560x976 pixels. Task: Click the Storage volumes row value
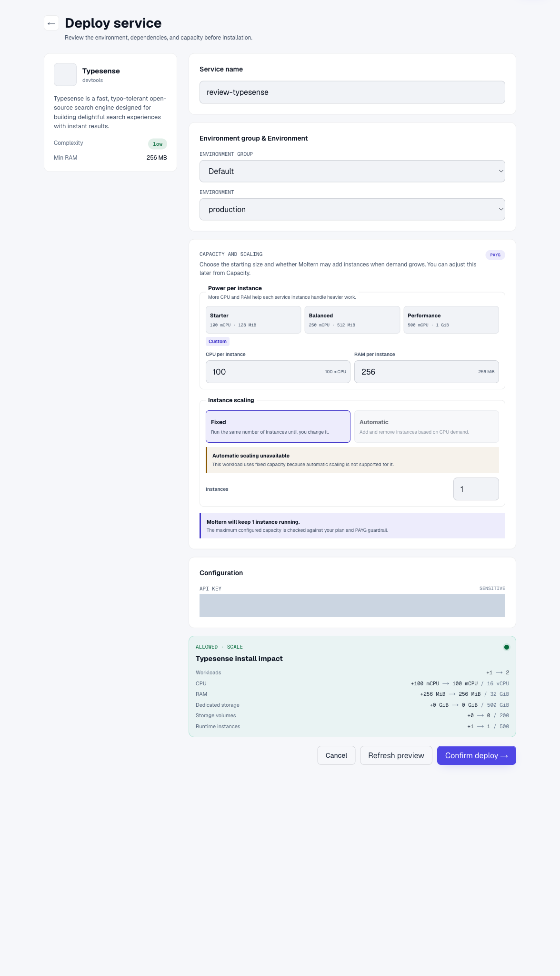(488, 715)
